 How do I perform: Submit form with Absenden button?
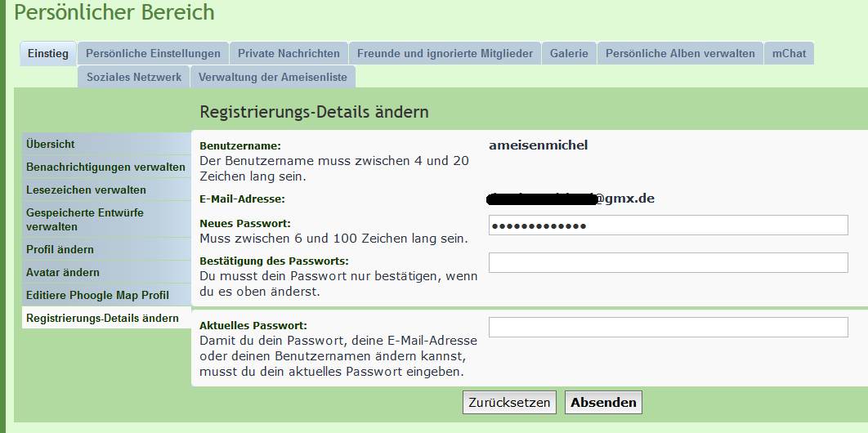[603, 402]
